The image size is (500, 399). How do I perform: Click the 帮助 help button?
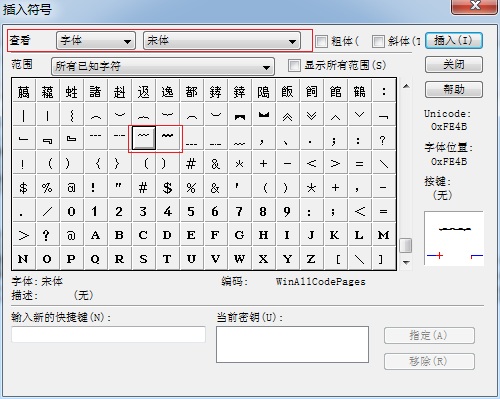(x=454, y=89)
